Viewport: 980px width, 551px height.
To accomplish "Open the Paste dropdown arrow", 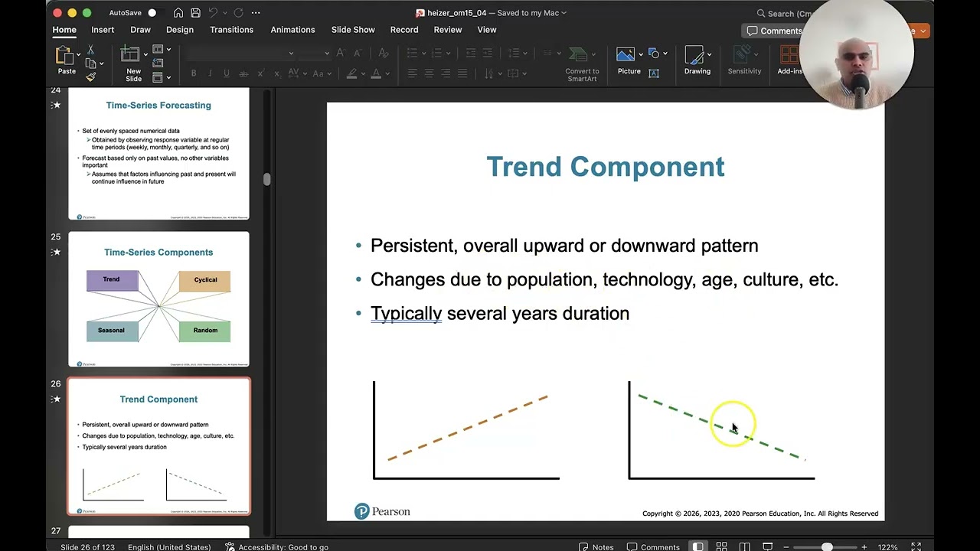I will [78, 55].
